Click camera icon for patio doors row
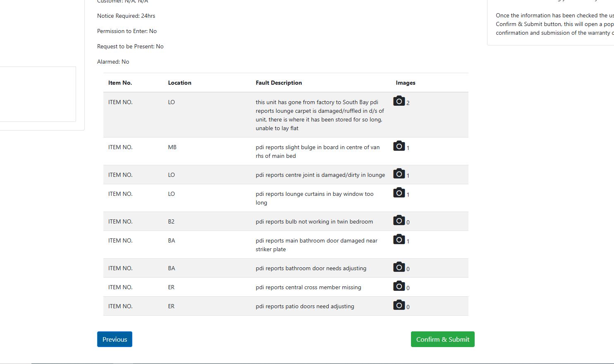This screenshot has height=364, width=614. (399, 305)
